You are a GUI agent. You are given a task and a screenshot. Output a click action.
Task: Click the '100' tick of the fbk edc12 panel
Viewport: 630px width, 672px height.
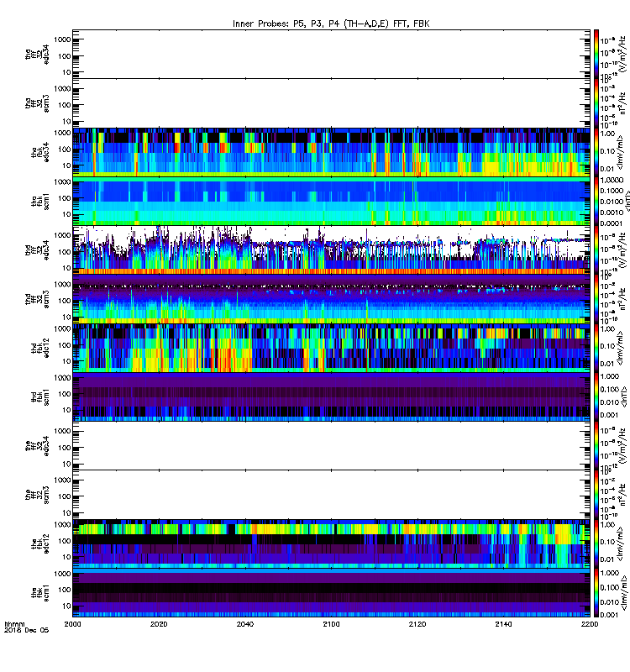(x=65, y=541)
